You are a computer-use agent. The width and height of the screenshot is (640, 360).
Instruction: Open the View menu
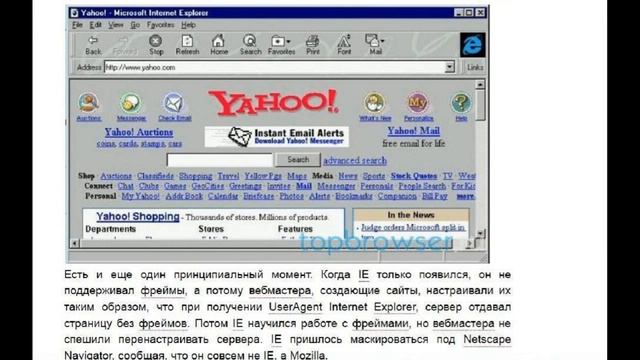116,25
